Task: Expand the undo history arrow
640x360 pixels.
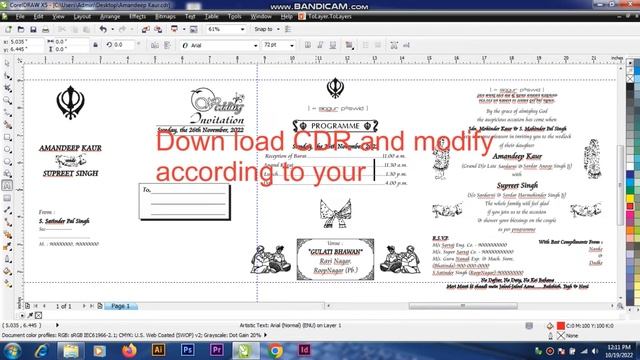Action: pos(112,29)
